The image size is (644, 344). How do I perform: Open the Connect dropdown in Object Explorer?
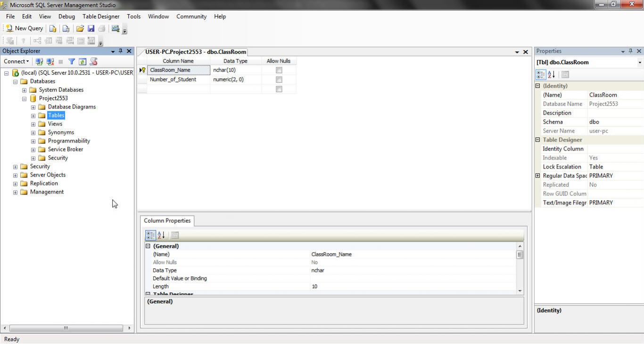17,61
